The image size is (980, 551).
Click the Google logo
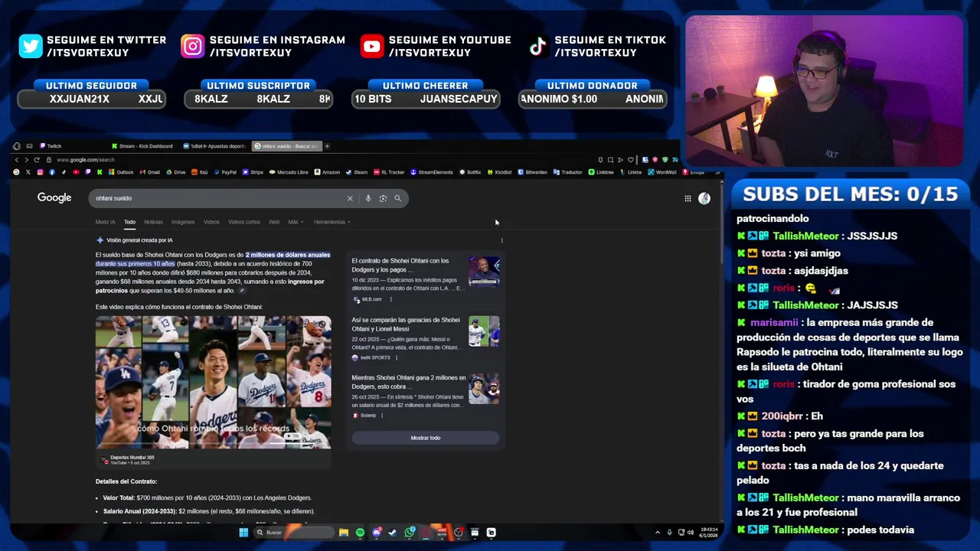[x=54, y=197]
